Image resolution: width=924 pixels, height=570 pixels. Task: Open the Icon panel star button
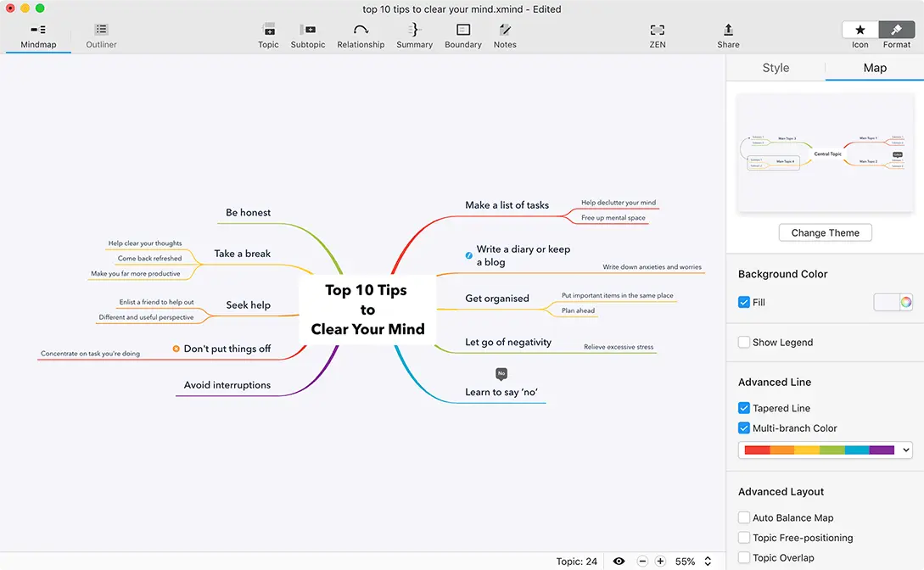860,30
